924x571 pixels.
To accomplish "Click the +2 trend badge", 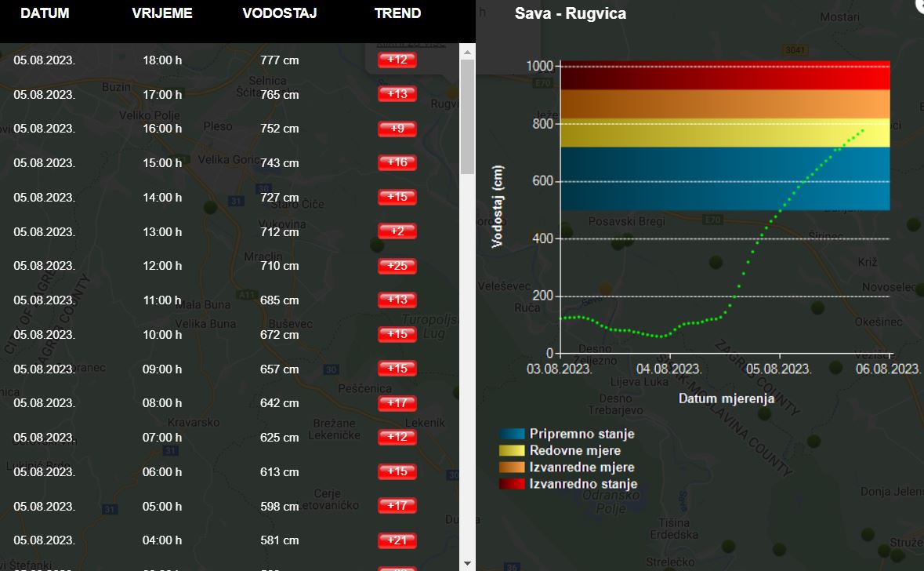I will 397,231.
